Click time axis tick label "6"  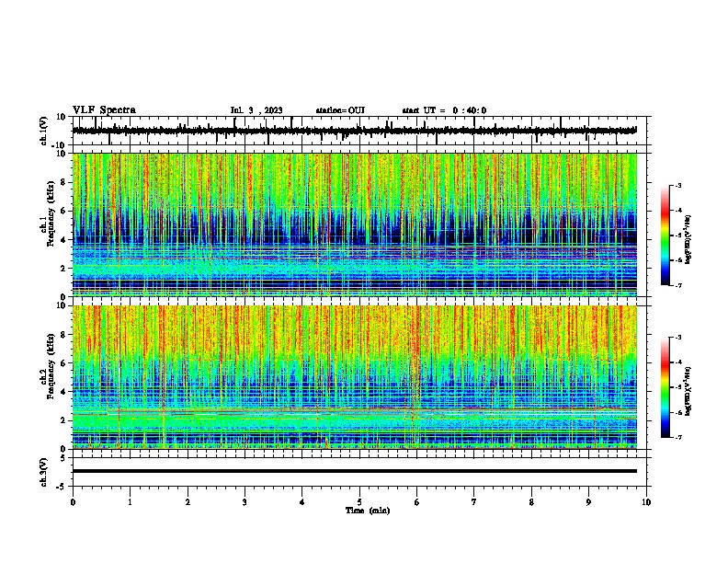pos(417,502)
